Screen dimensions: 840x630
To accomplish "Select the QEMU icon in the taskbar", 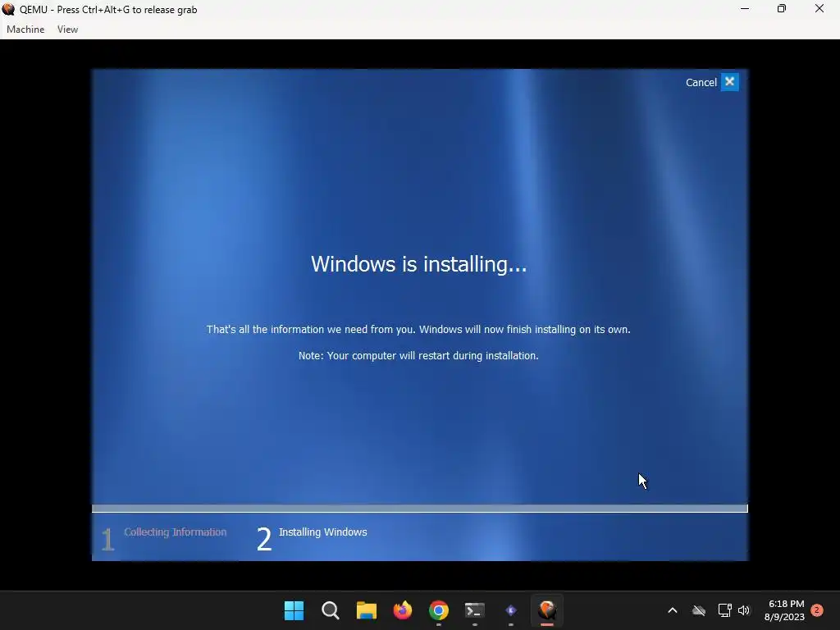I will pyautogui.click(x=547, y=610).
